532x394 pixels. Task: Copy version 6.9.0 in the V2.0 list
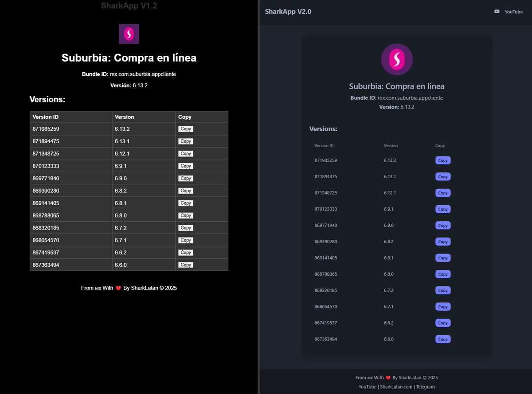pos(443,225)
